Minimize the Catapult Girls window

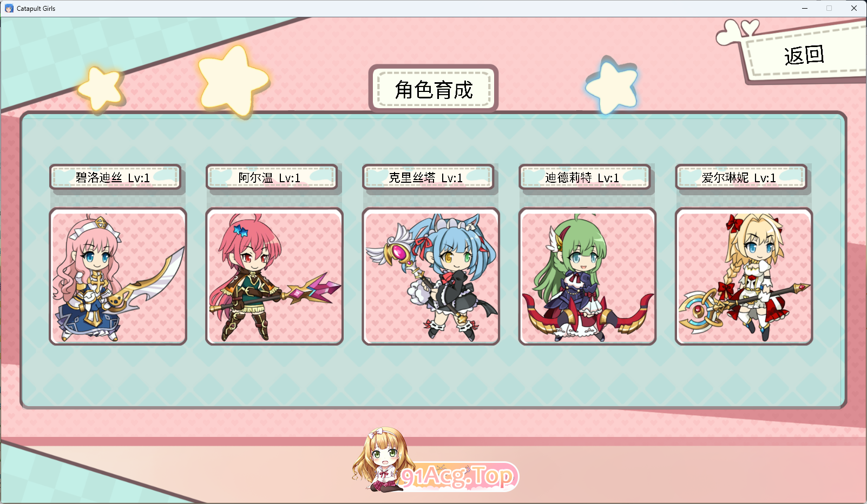click(x=805, y=8)
